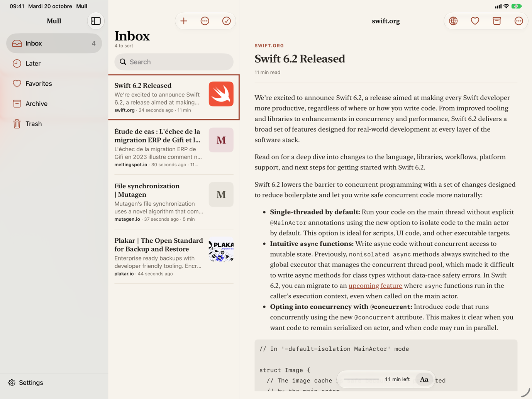This screenshot has width=532, height=399.
Task: Click the Mutagen M thumbnail
Action: [x=221, y=194]
